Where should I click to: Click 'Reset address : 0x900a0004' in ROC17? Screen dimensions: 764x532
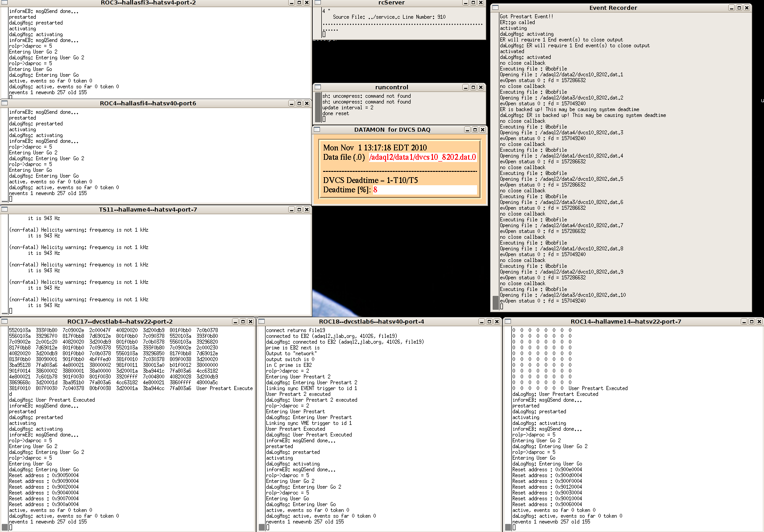[44, 504]
